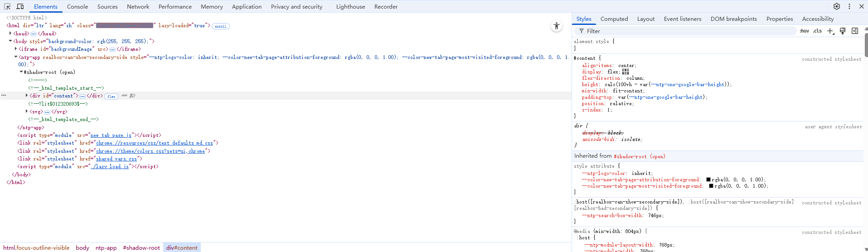Toggle the flex badge on div content
The width and height of the screenshot is (868, 252).
click(x=112, y=96)
